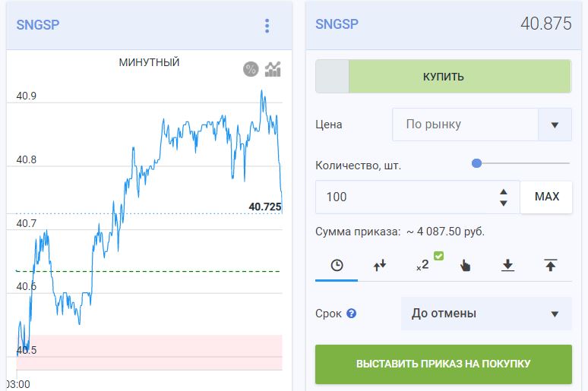
Task: Increase quantity with the up stepper arrow
Action: 504,191
